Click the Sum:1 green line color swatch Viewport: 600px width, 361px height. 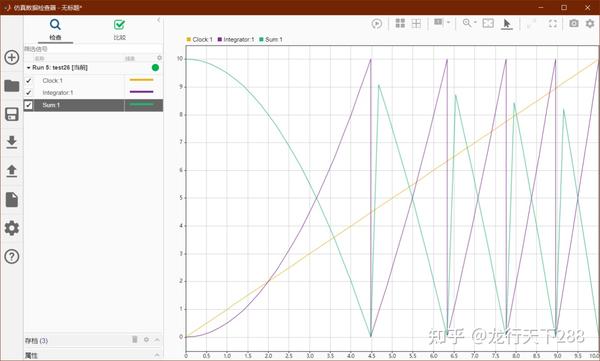(x=142, y=105)
